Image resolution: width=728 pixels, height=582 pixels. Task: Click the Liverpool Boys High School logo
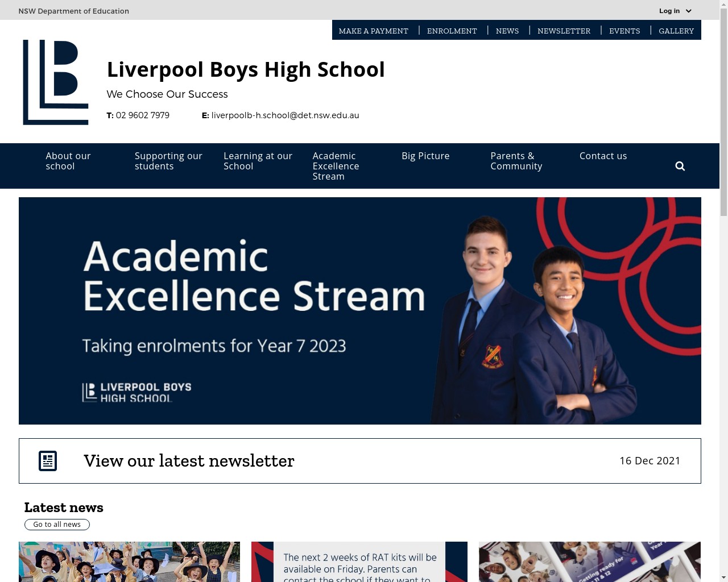point(56,82)
